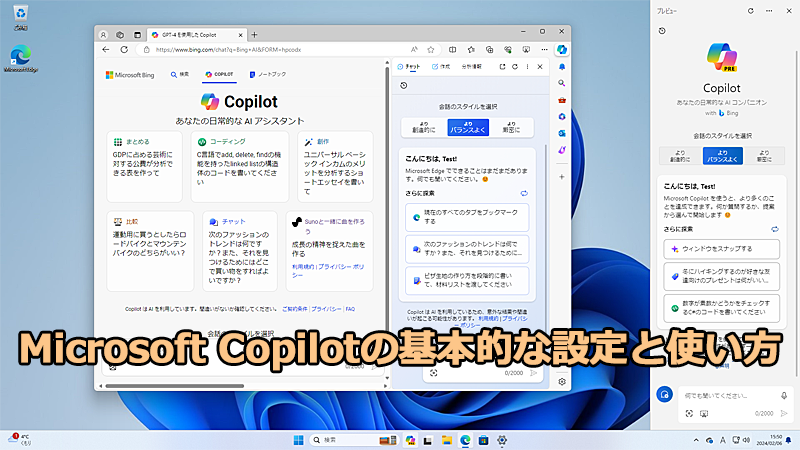Select より厳密に style in the Edge sidebar
800x450 pixels.
coord(512,127)
